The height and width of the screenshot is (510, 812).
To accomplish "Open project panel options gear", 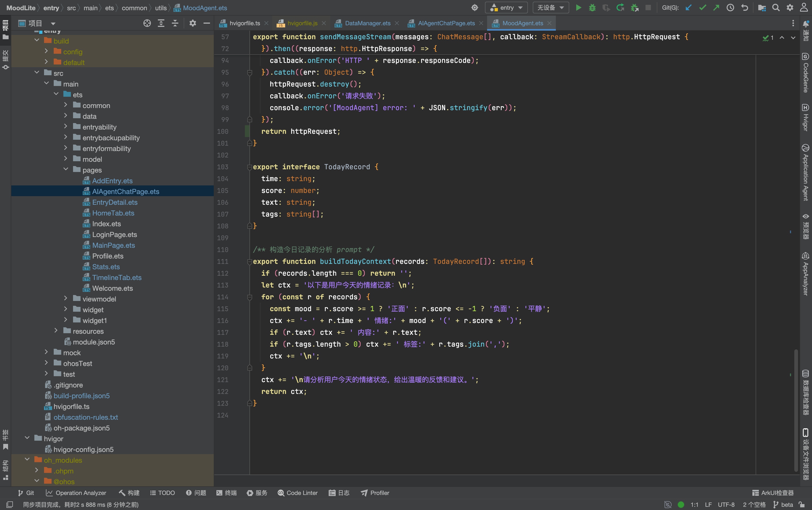I will tap(193, 23).
